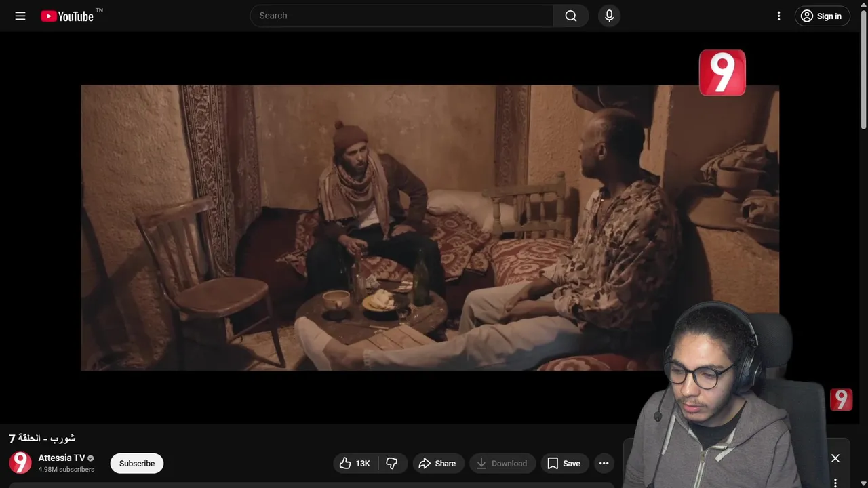Open more actions ellipsis menu
Viewport: 868px width, 488px height.
click(x=604, y=464)
